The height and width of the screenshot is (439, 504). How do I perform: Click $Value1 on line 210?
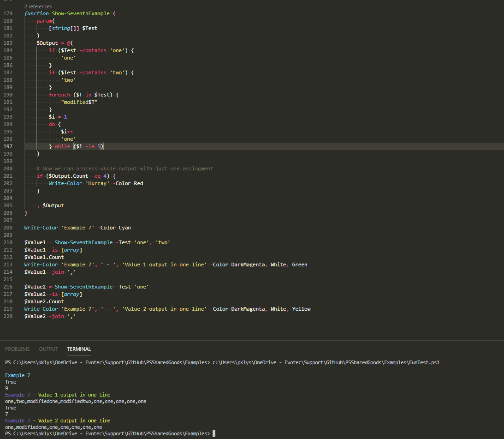point(35,242)
